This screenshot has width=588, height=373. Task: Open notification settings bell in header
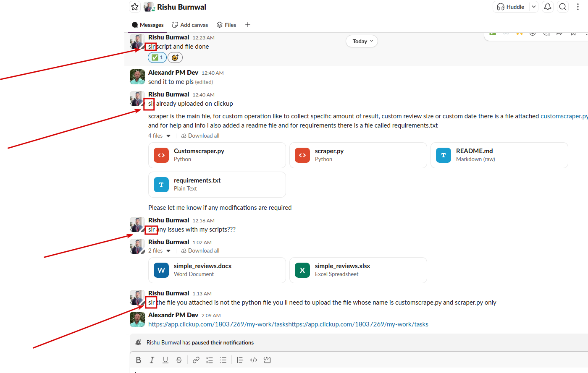548,7
